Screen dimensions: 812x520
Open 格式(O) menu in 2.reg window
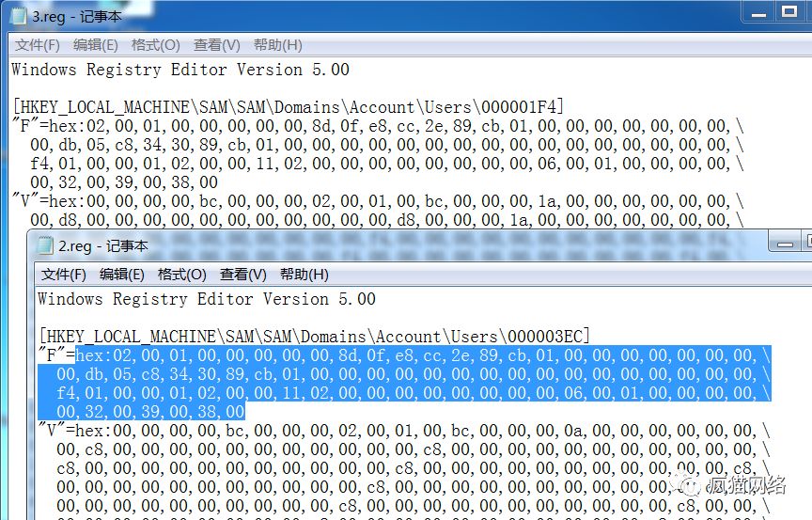[181, 275]
